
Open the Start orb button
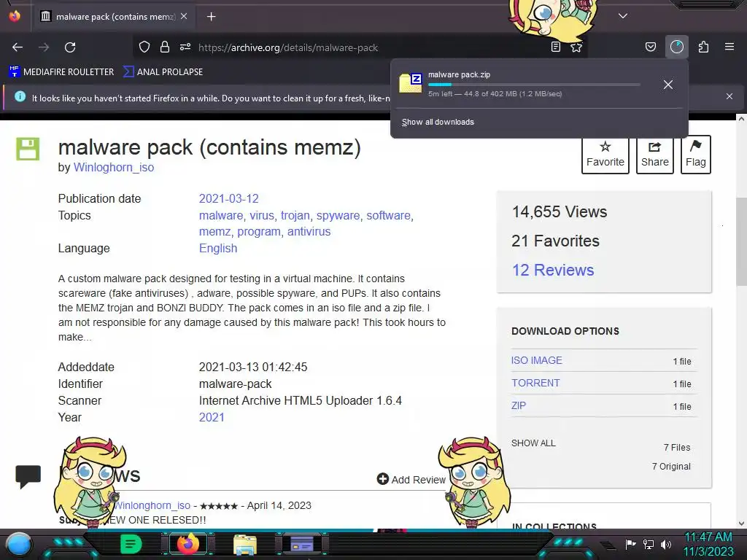[x=19, y=544]
